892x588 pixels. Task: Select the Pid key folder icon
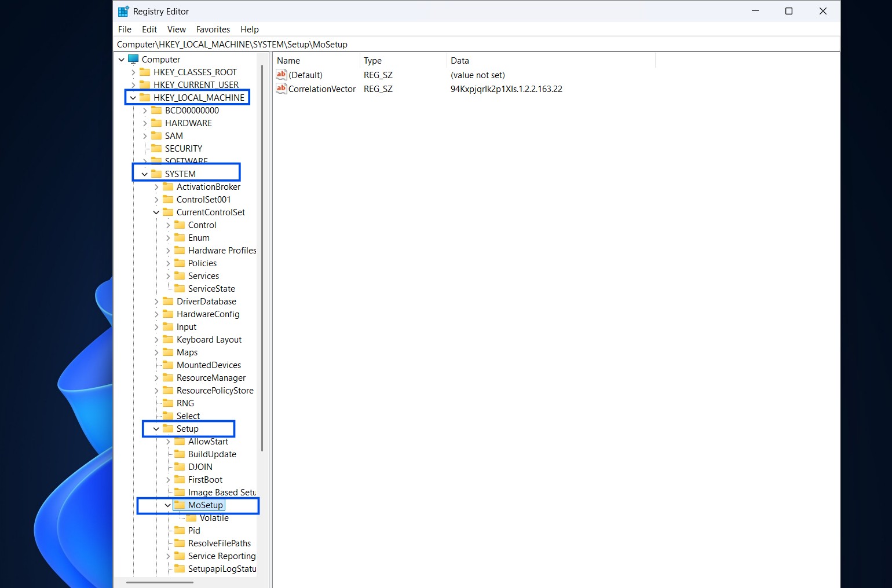point(180,531)
